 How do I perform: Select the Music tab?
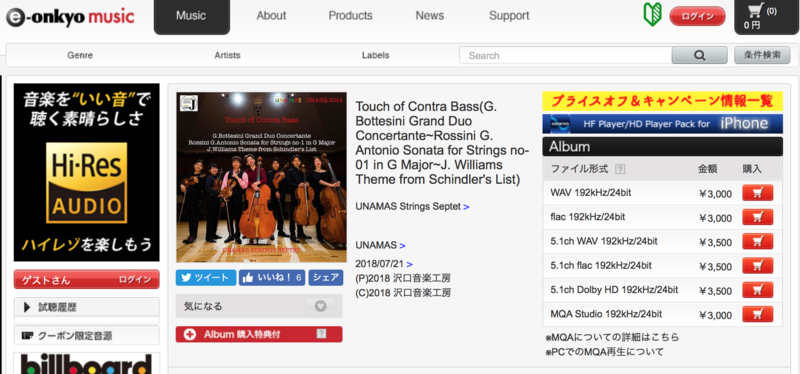coord(192,16)
